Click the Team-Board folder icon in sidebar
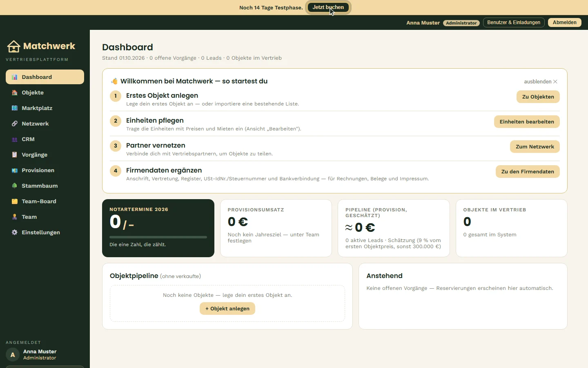Viewport: 588px width, 368px height. pyautogui.click(x=15, y=201)
